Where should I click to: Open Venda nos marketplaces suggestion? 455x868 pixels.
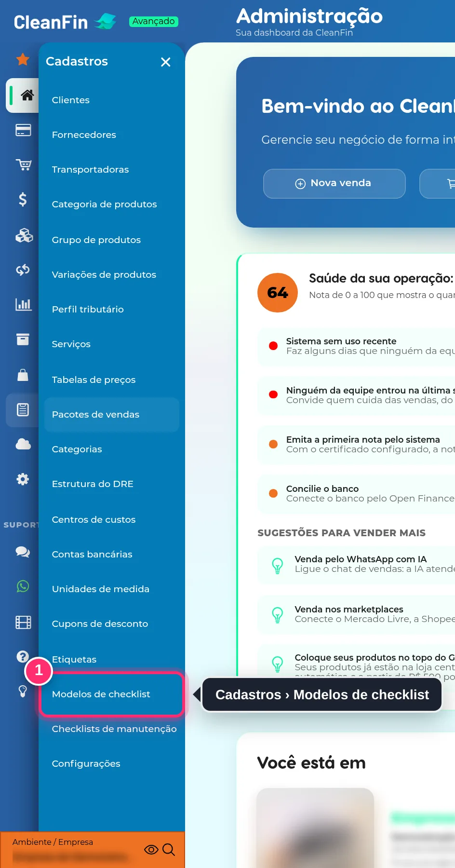[x=356, y=614]
